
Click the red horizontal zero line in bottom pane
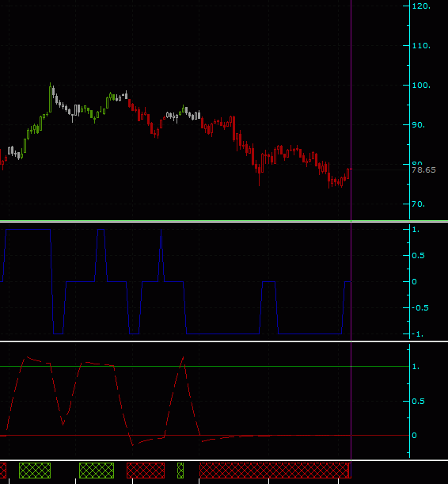pos(205,435)
